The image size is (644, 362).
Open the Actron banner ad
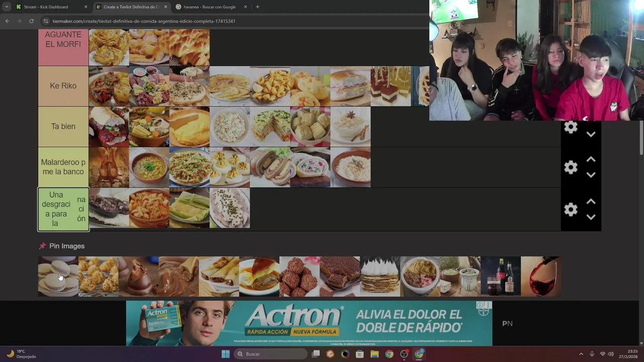(309, 323)
